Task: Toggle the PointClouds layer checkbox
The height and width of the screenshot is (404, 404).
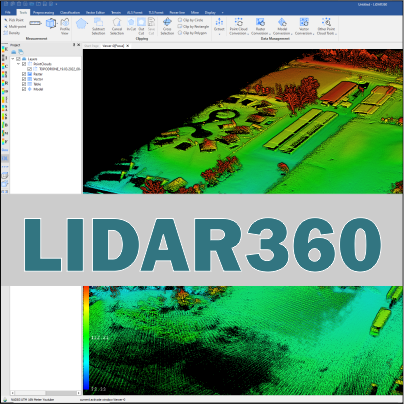Action: [x=24, y=64]
